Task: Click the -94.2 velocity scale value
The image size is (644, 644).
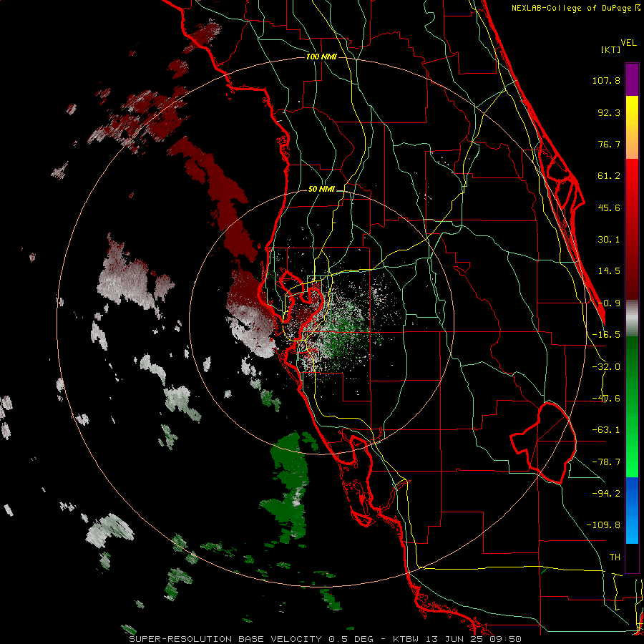Action: (606, 493)
